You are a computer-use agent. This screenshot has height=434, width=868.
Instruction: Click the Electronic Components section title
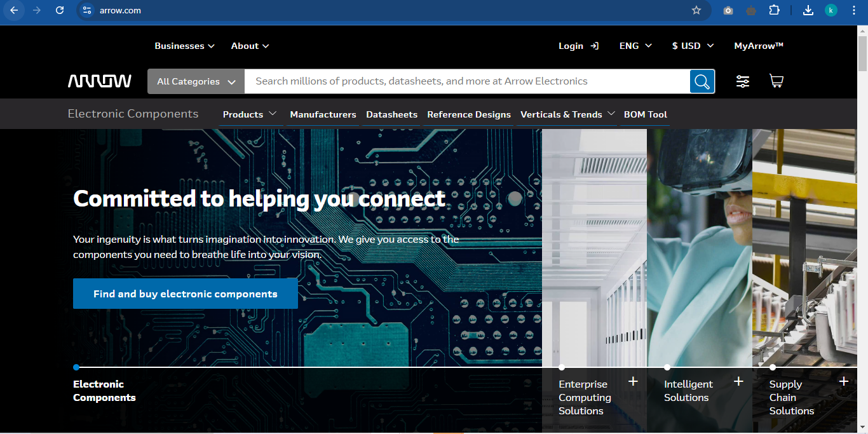tap(133, 114)
